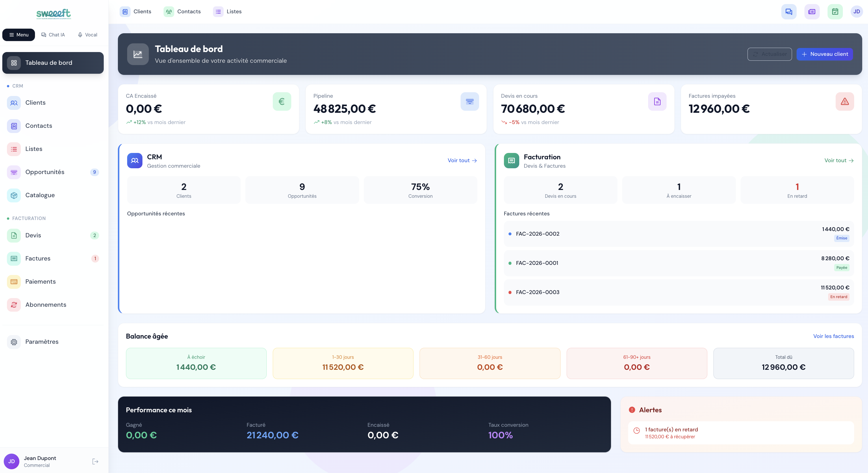Expand CRM with Voir tout link
The height and width of the screenshot is (473, 868).
point(462,160)
